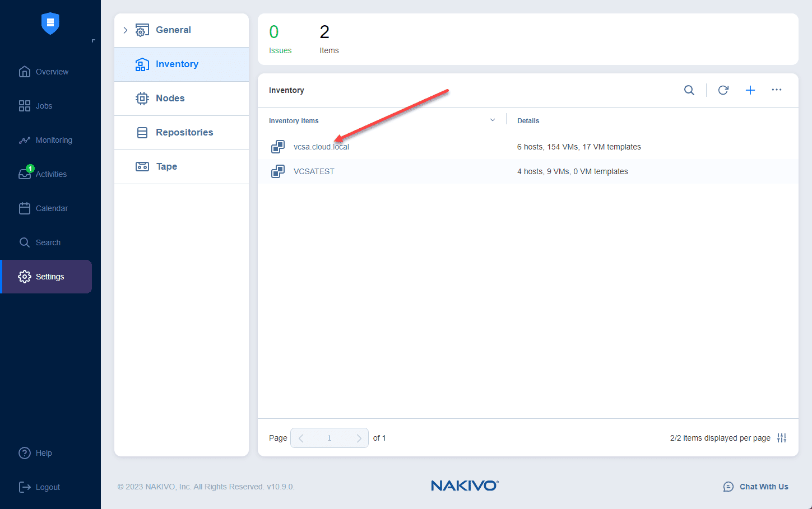Open the Settings menu item
This screenshot has height=509, width=812.
pos(47,277)
